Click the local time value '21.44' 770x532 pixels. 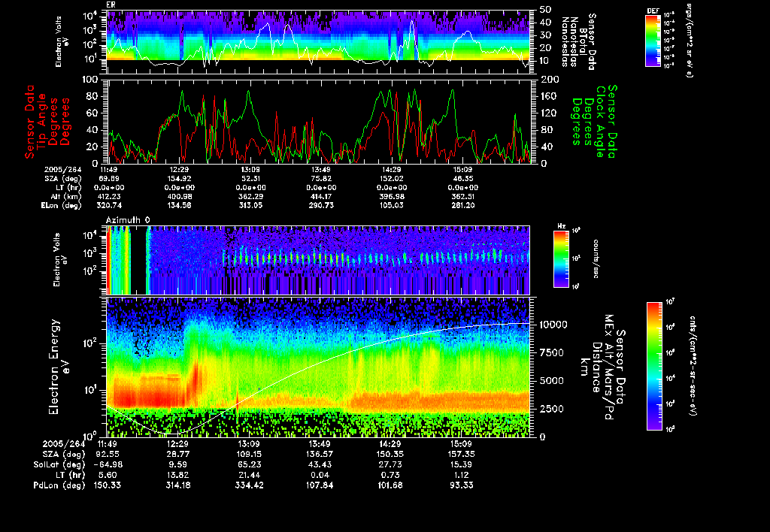coord(249,475)
